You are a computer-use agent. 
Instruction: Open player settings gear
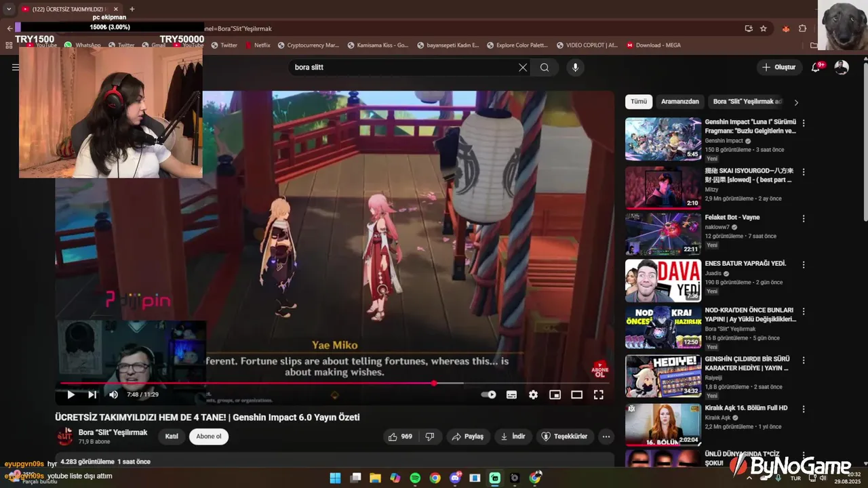coord(533,394)
